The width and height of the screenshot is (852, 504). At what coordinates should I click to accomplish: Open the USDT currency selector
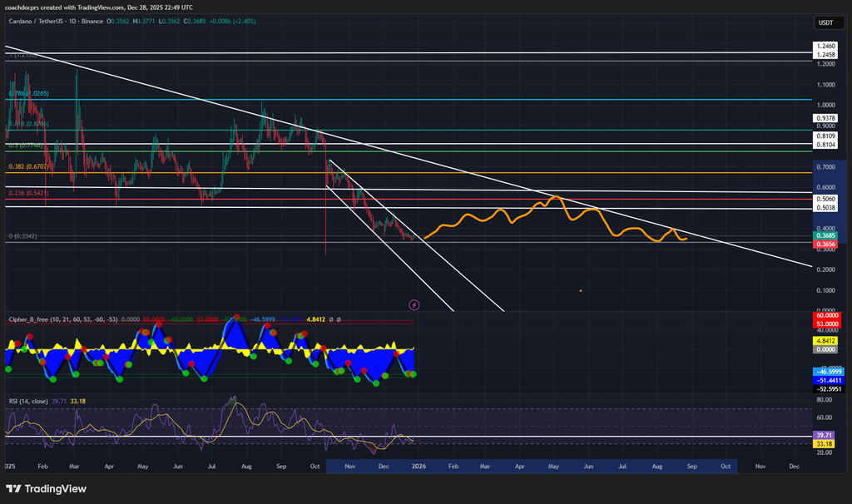point(825,22)
